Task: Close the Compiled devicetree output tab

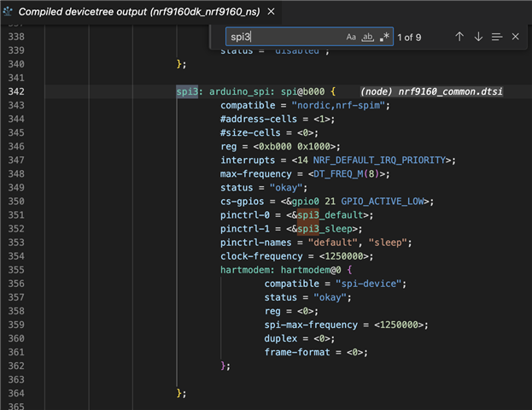Action: point(272,12)
